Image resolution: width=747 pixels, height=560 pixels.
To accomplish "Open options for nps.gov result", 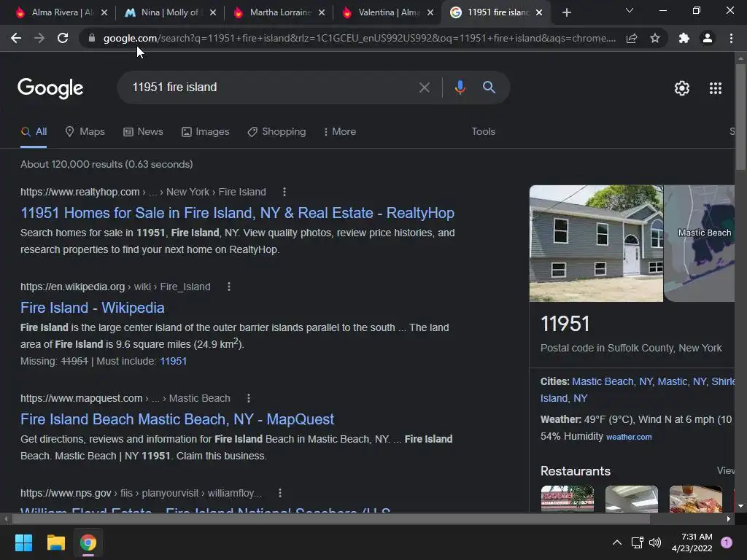I will point(280,493).
